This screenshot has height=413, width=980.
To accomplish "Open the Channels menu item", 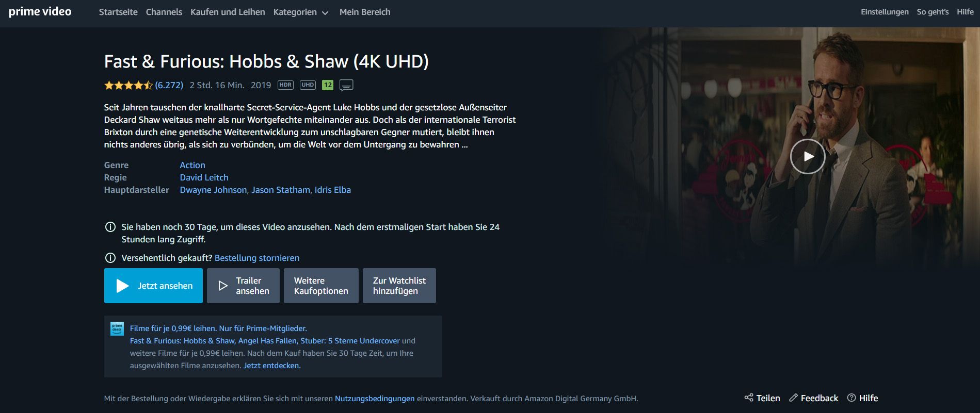I will point(164,12).
